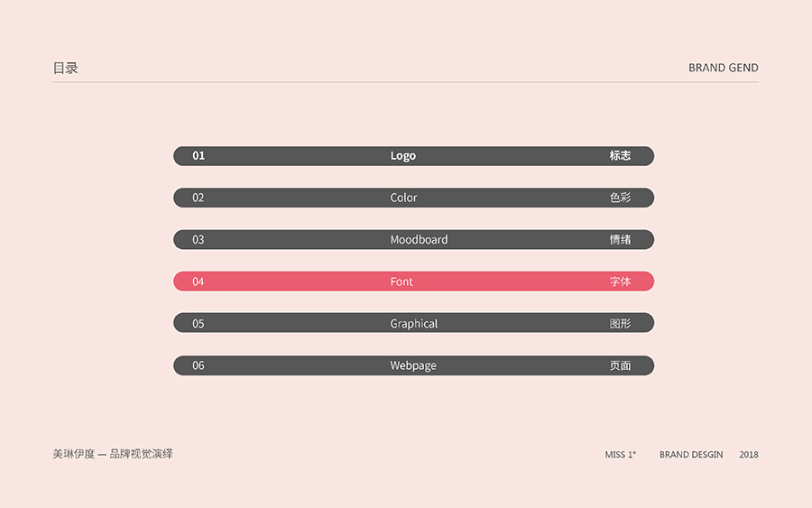Open the Webpage section label
This screenshot has height=508, width=812.
pos(413,365)
